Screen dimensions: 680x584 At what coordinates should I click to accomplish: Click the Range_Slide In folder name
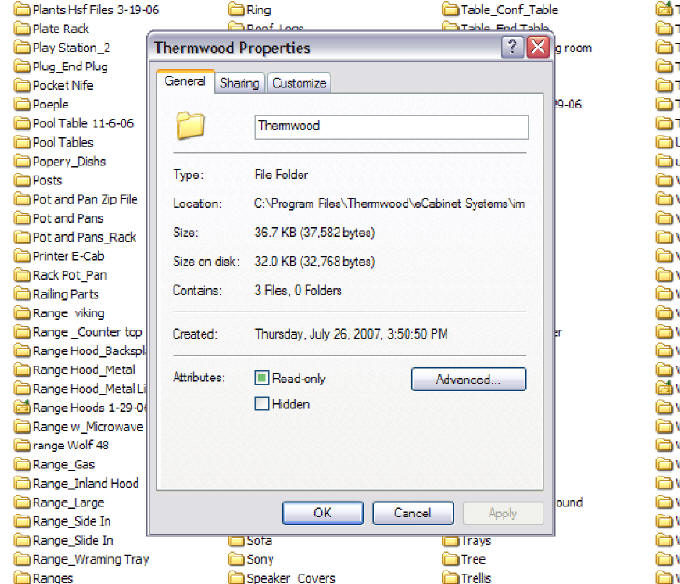(73, 540)
